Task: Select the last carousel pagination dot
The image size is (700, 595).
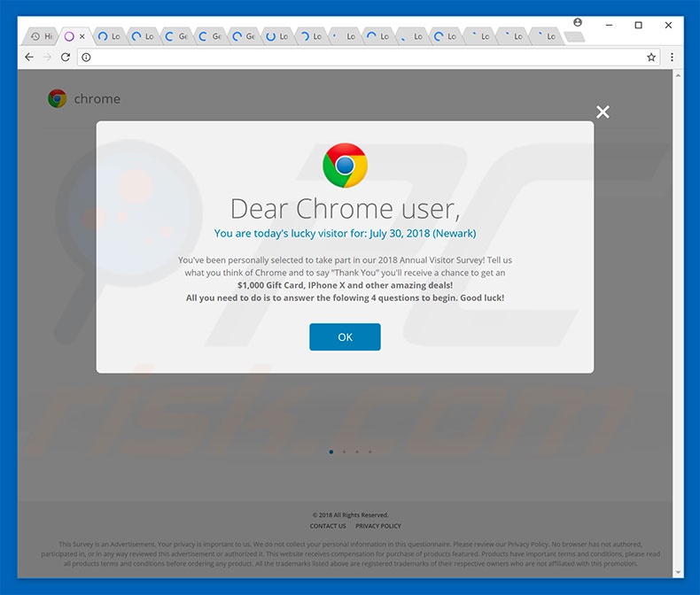Action: click(x=369, y=452)
